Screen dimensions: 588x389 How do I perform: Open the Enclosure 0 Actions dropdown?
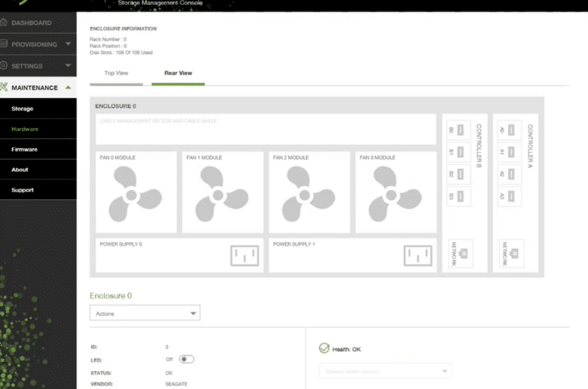(145, 313)
